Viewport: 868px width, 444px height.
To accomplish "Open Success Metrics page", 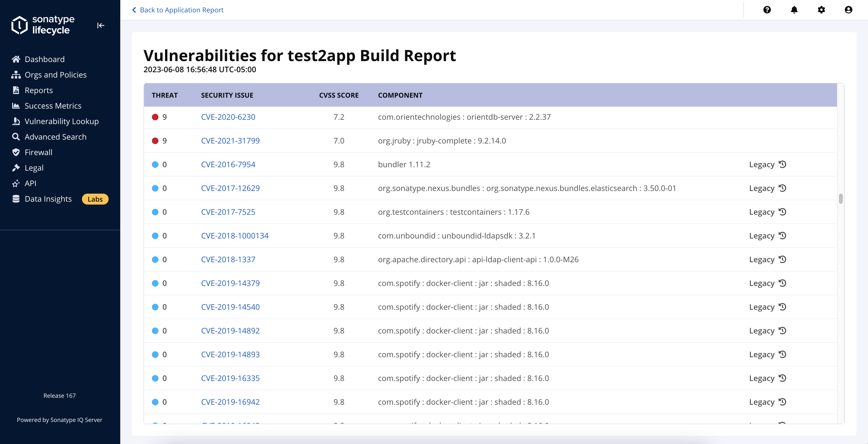I will click(x=53, y=106).
